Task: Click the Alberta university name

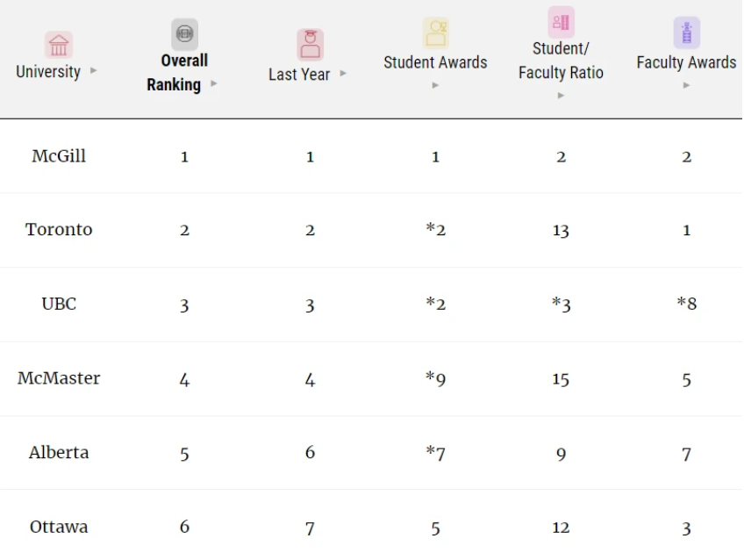Action: click(x=59, y=453)
